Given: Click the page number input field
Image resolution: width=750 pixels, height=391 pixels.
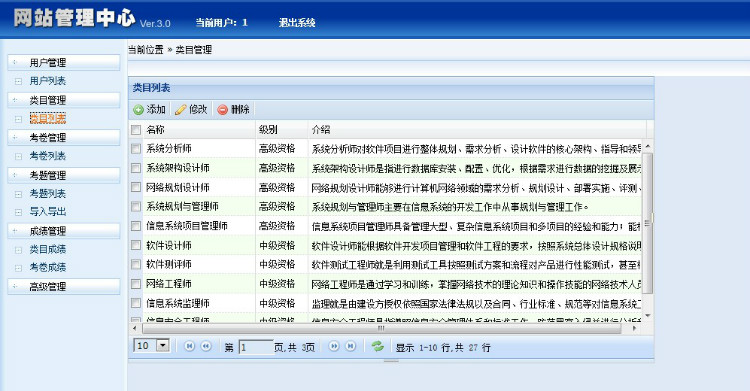Looking at the screenshot, I should pos(255,347).
